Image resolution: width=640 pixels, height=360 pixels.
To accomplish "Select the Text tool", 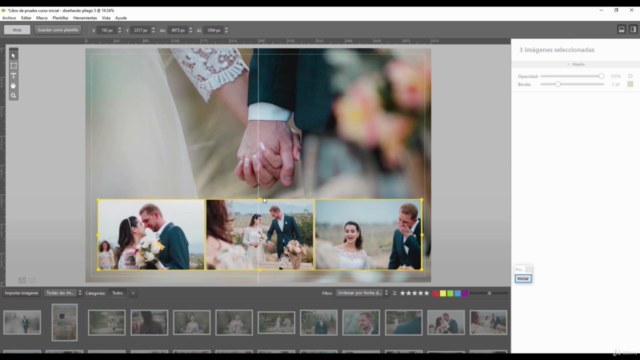I will tap(13, 76).
